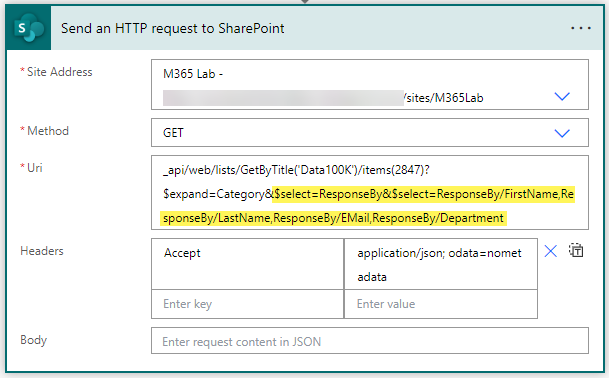Click the Accept header key field
Viewport: 609px width, 378px height.
[x=247, y=264]
